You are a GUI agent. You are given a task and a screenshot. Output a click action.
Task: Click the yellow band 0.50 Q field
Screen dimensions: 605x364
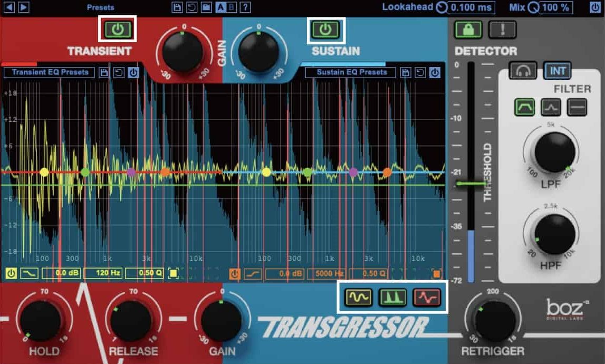(x=145, y=273)
